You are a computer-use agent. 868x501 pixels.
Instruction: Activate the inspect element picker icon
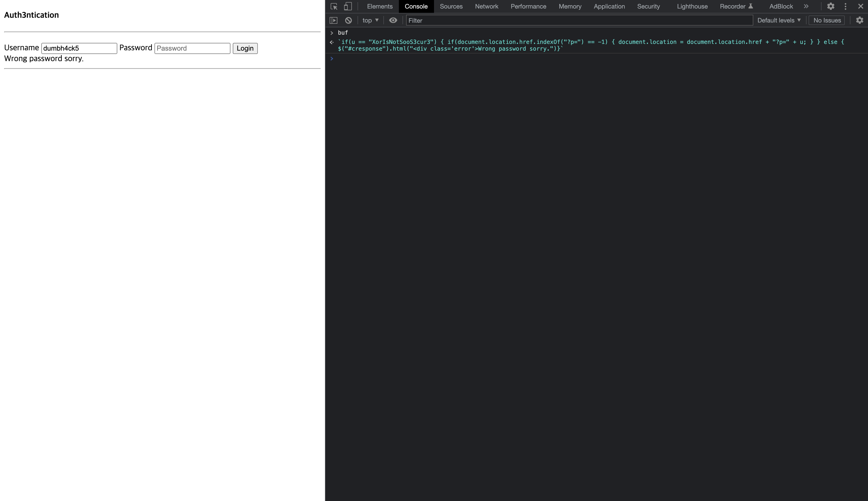(334, 6)
